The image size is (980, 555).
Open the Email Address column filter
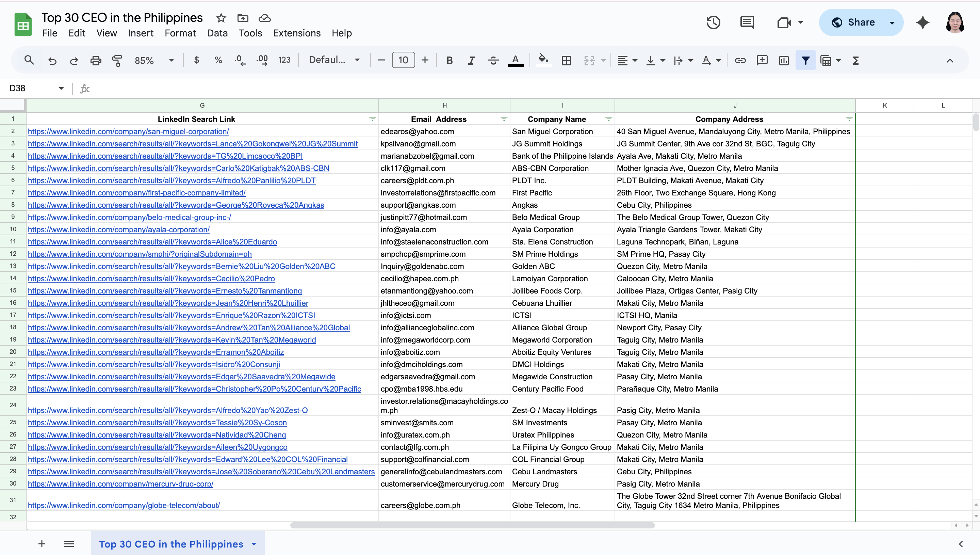pyautogui.click(x=504, y=119)
